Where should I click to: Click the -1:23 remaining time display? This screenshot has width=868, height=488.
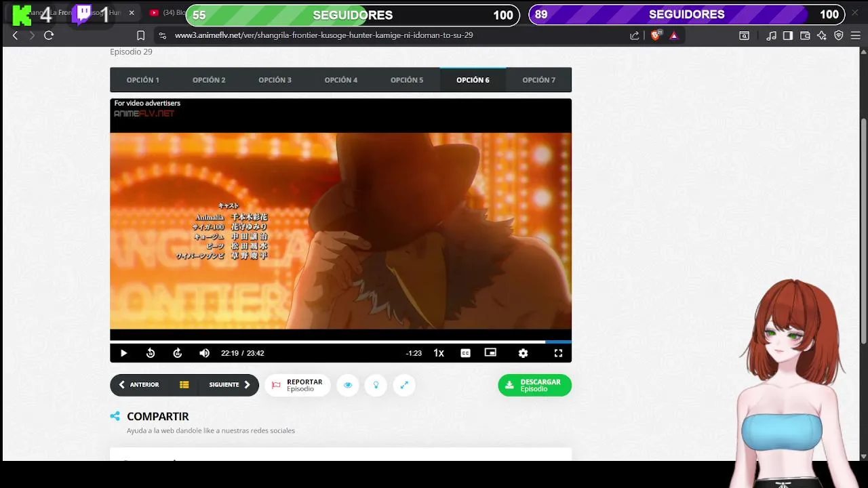(x=414, y=353)
